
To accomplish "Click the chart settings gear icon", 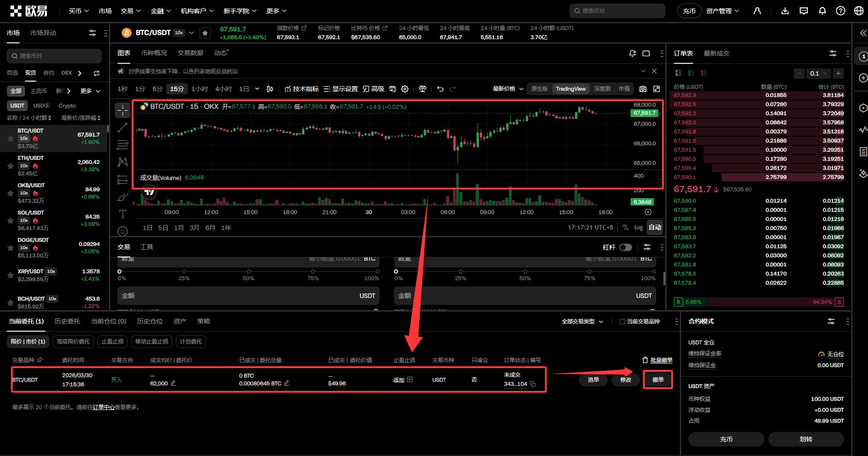I will 405,89.
